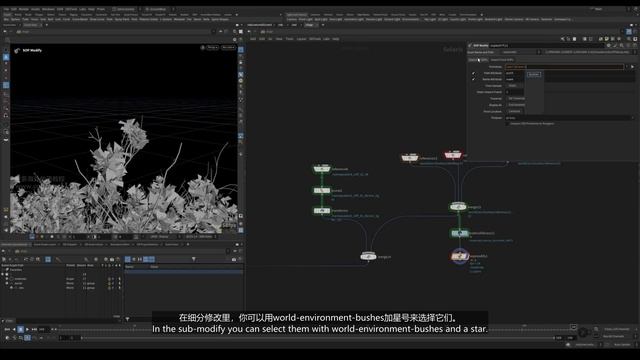
Task: Click the Primitives pattern input field
Action: [x=564, y=67]
